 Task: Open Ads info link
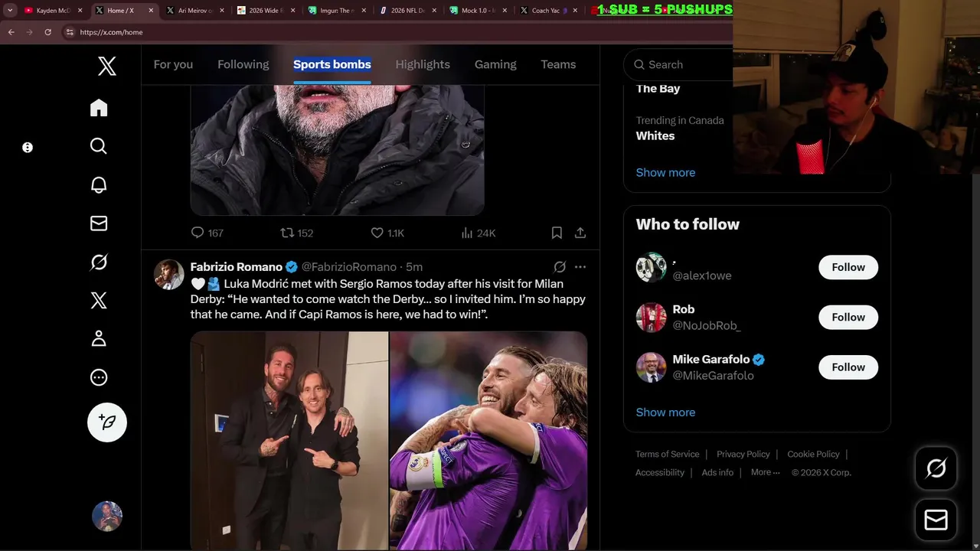(x=717, y=472)
